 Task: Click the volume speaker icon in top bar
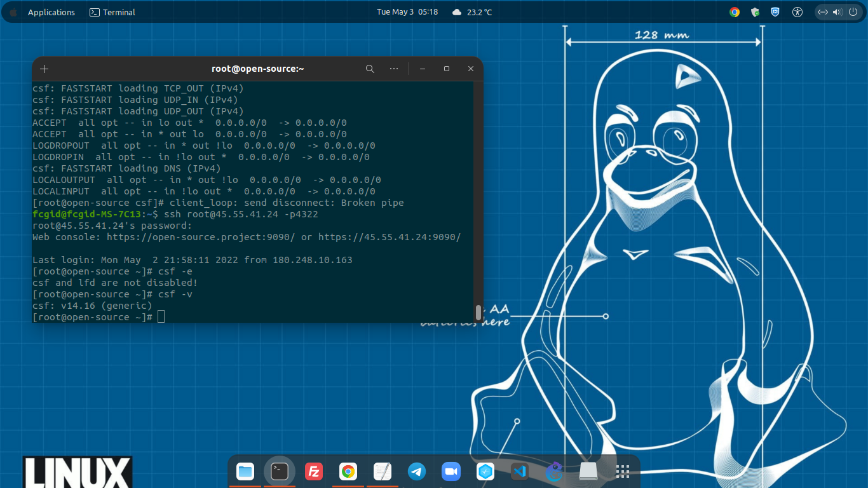pos(837,12)
